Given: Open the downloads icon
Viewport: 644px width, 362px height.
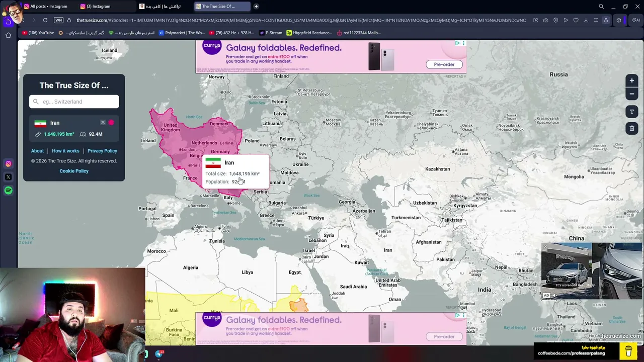Looking at the screenshot, I should [586, 20].
